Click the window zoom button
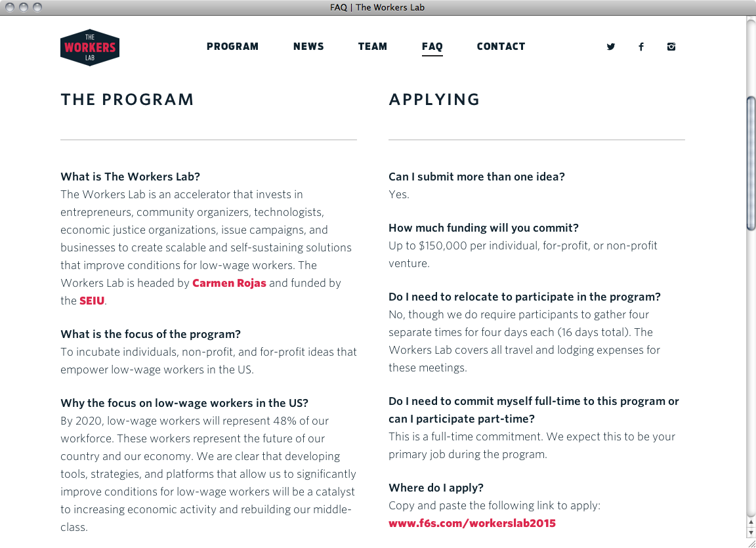 pos(37,7)
